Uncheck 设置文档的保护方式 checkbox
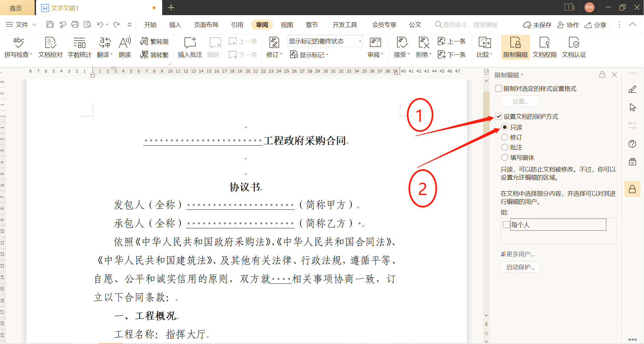The height and width of the screenshot is (344, 644). pyautogui.click(x=499, y=116)
